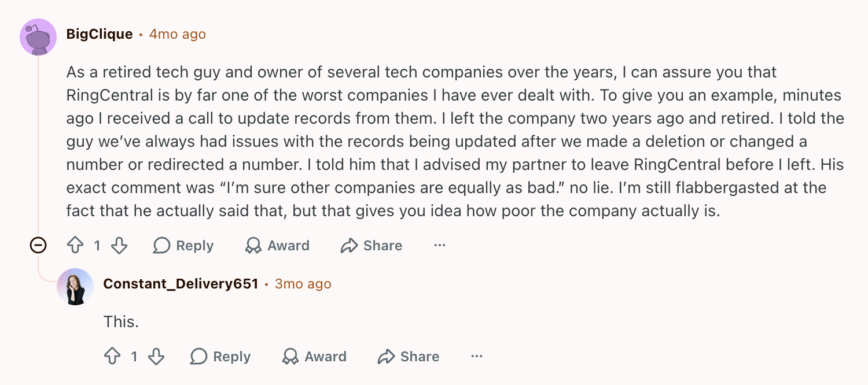Upvote BigClique's comment
The image size is (868, 385).
point(75,246)
